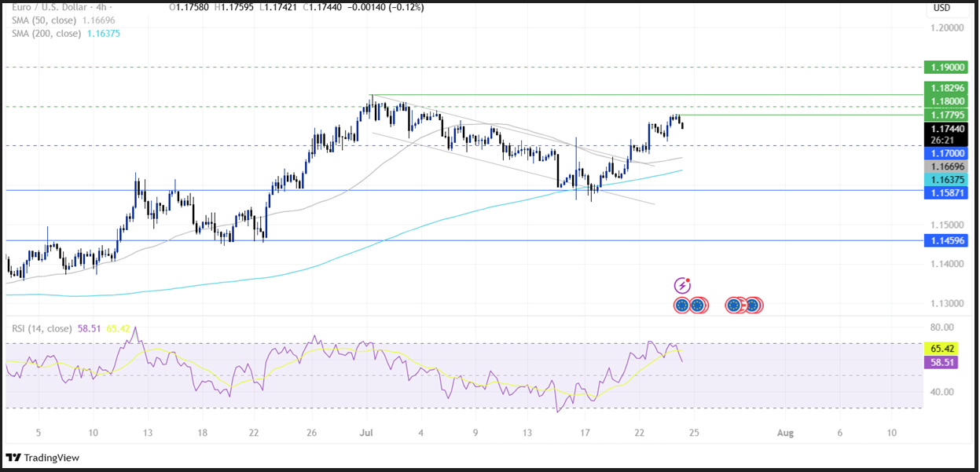This screenshot has width=980, height=472.
Task: Click the 1.17795 green price label
Action: pyautogui.click(x=946, y=115)
